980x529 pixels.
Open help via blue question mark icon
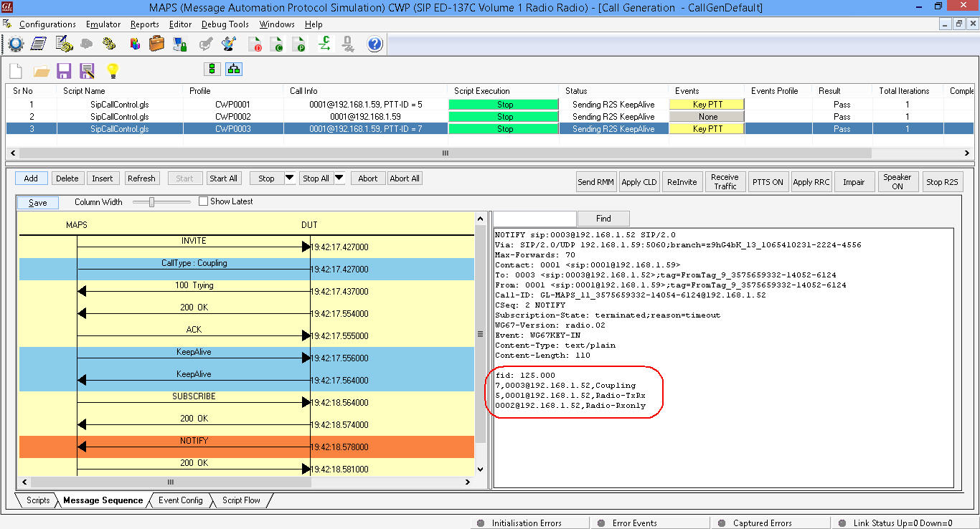click(x=374, y=44)
